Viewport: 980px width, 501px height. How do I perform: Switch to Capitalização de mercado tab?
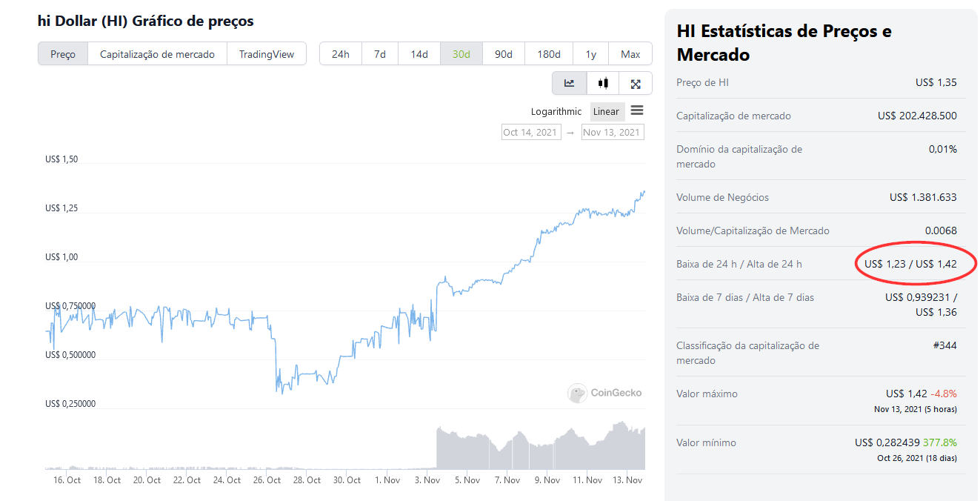click(x=157, y=54)
